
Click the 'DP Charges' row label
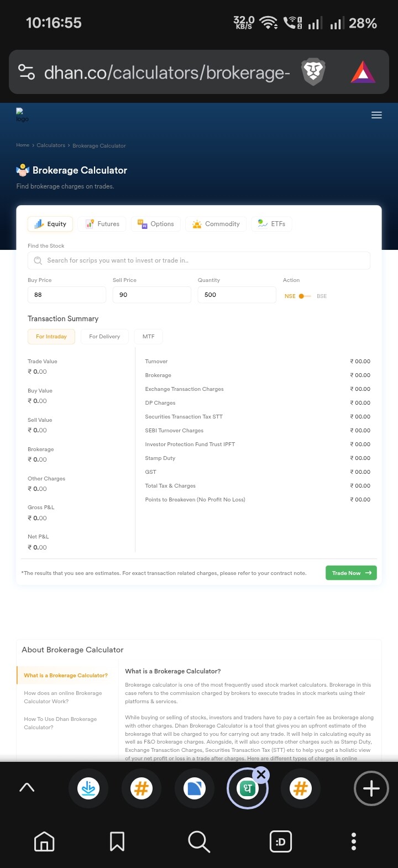point(160,403)
